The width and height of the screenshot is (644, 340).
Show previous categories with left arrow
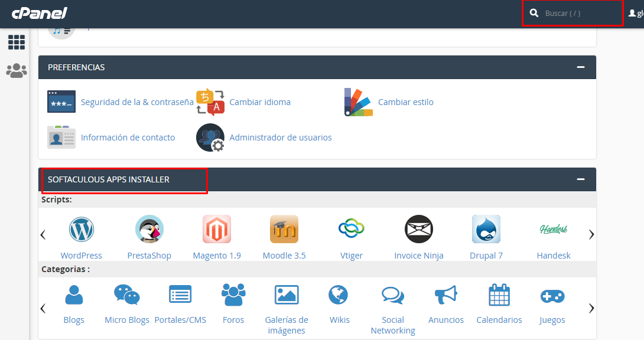coord(43,308)
